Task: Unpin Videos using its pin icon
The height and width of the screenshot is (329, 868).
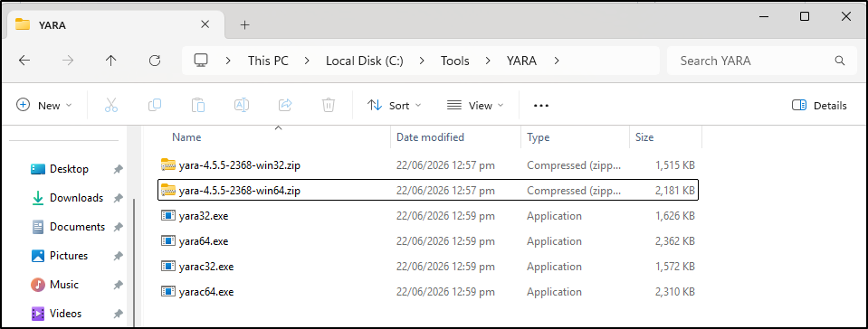Action: pos(118,314)
